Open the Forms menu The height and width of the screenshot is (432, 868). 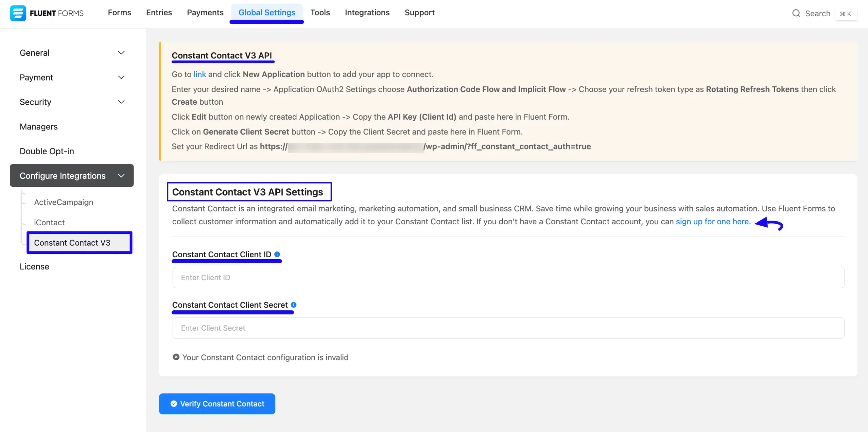[x=119, y=13]
